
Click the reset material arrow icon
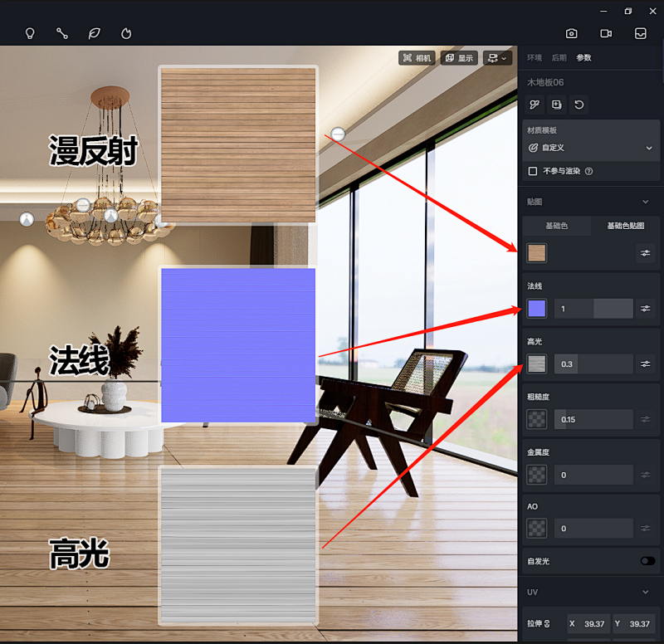(x=579, y=105)
